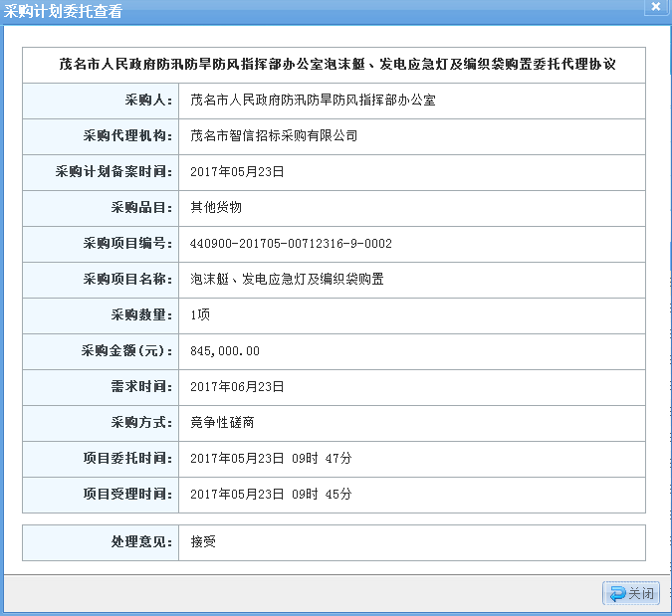Click the quantity value 1项

click(200, 315)
